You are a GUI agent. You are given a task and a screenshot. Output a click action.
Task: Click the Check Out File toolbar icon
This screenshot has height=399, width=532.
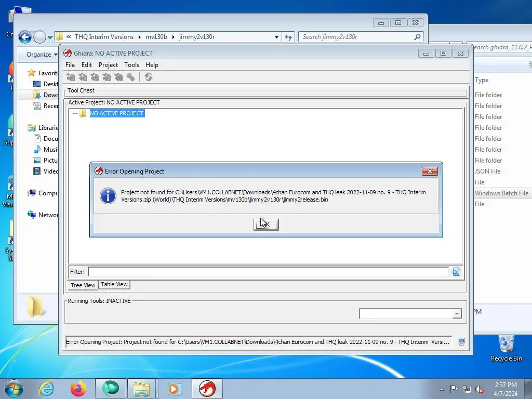(83, 77)
